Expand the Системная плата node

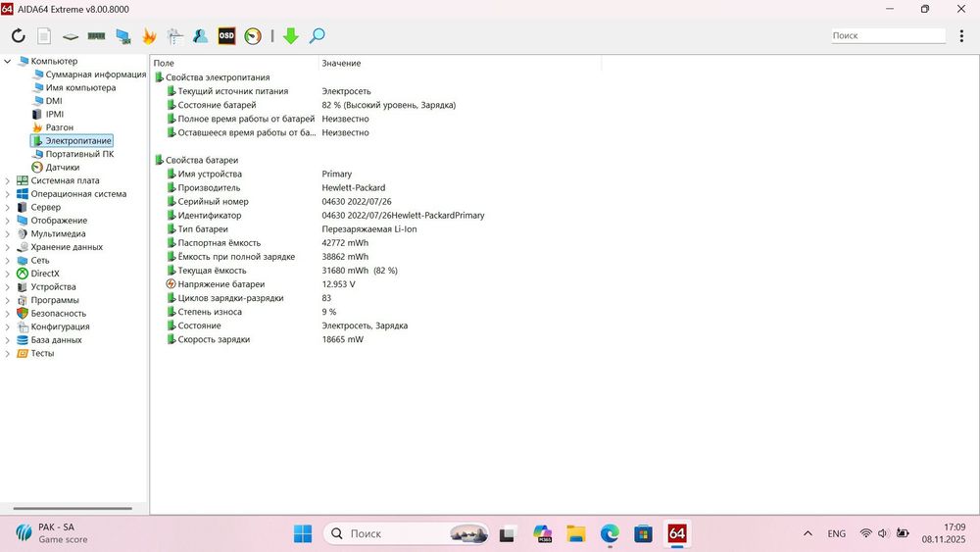pyautogui.click(x=8, y=180)
